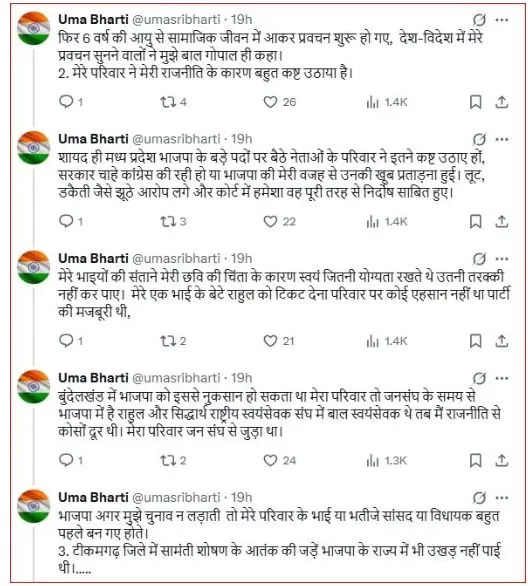Retweet the post showing 4 retweets
Viewport: 528px width, 586px height.
[x=168, y=102]
